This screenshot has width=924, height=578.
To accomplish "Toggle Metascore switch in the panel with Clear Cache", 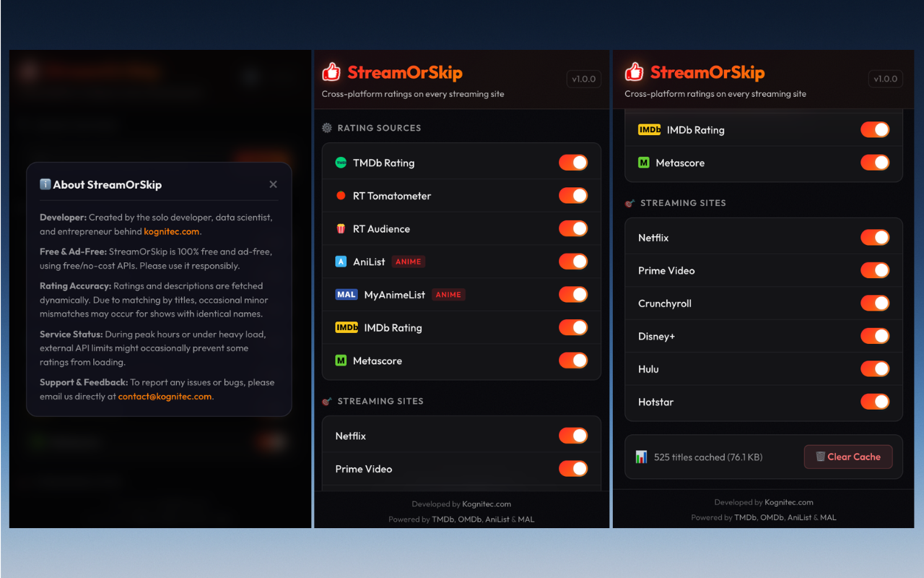I will point(875,163).
